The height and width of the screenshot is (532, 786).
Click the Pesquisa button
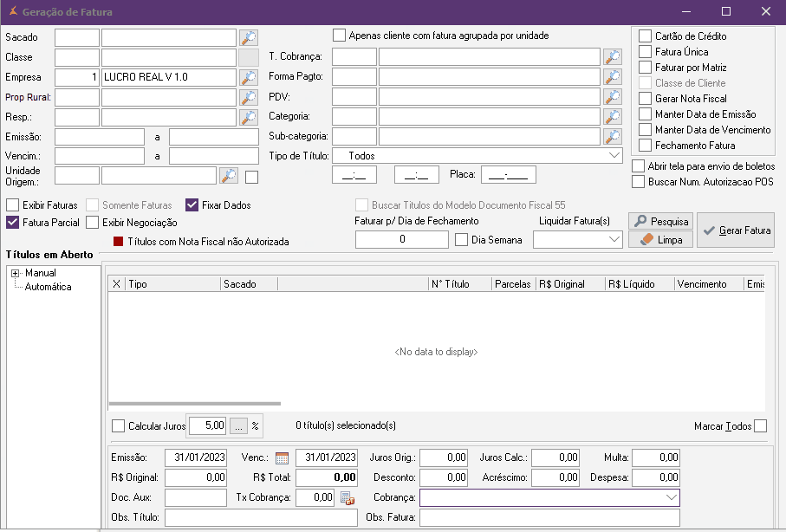(x=660, y=222)
